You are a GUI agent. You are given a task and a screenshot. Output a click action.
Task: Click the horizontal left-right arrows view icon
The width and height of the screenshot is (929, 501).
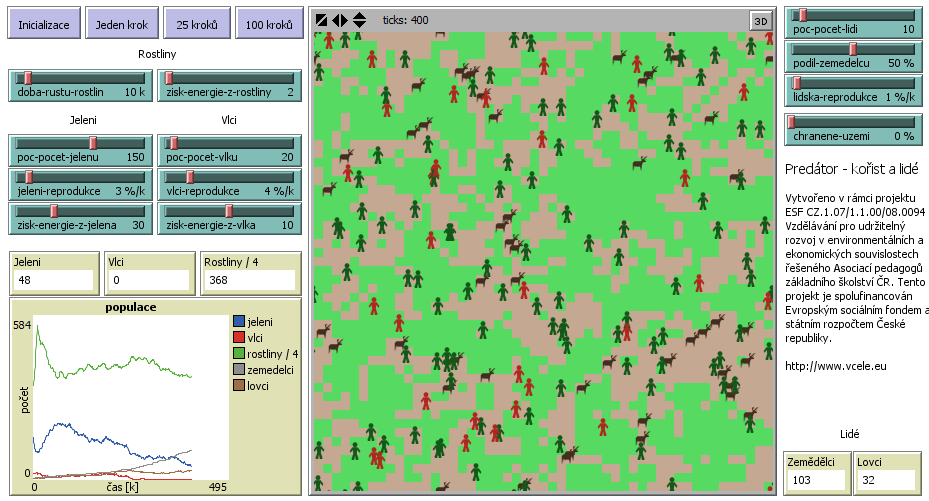(x=340, y=19)
